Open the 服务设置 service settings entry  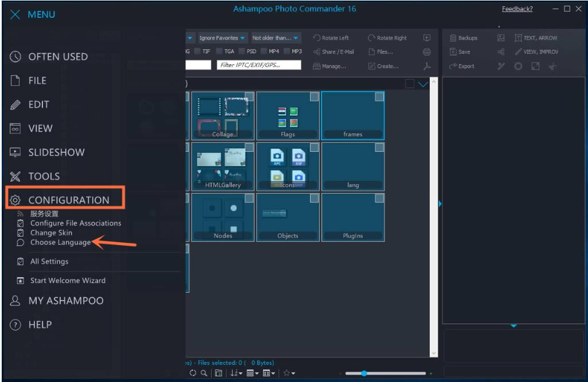pos(44,214)
